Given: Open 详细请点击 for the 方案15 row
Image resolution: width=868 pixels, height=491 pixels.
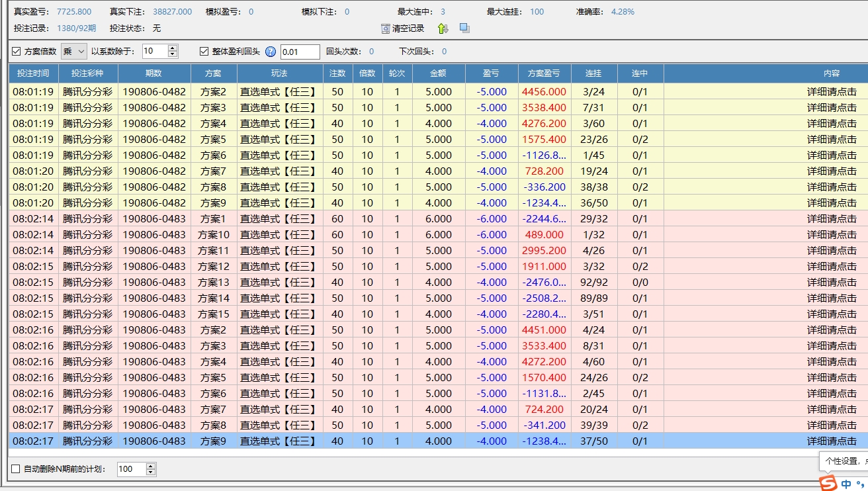Looking at the screenshot, I should coord(832,314).
